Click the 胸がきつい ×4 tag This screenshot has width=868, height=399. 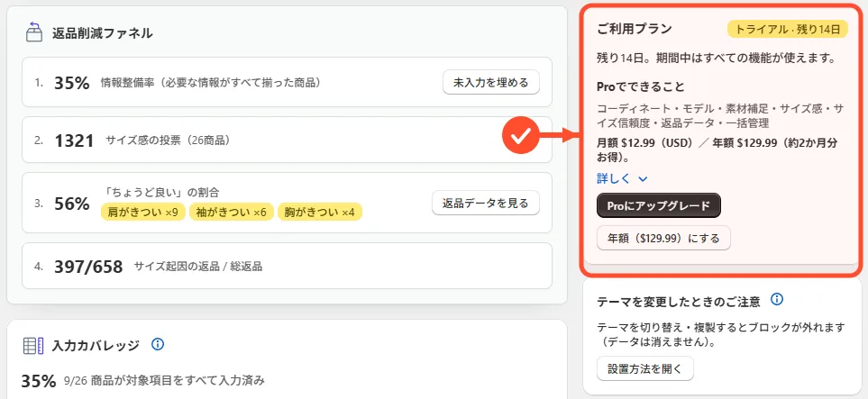(319, 212)
